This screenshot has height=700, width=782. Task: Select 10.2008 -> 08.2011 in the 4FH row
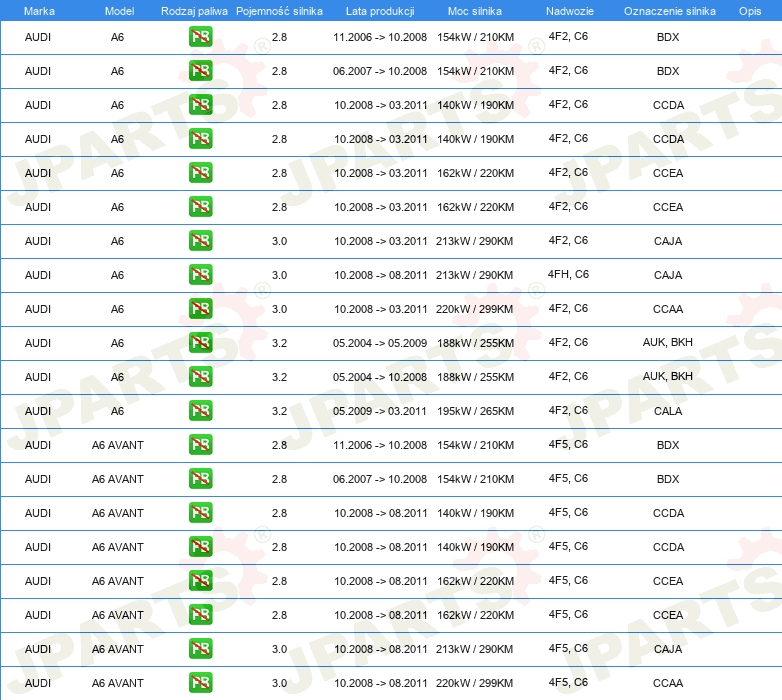(x=381, y=275)
